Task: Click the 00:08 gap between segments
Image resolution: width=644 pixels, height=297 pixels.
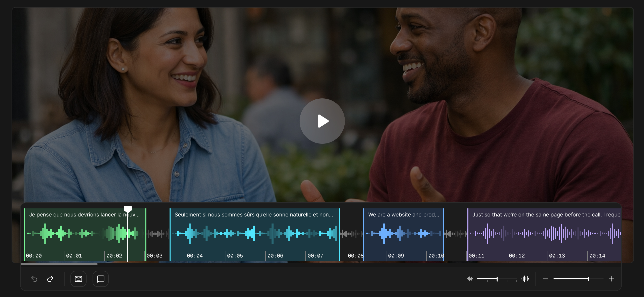Action: click(x=351, y=234)
